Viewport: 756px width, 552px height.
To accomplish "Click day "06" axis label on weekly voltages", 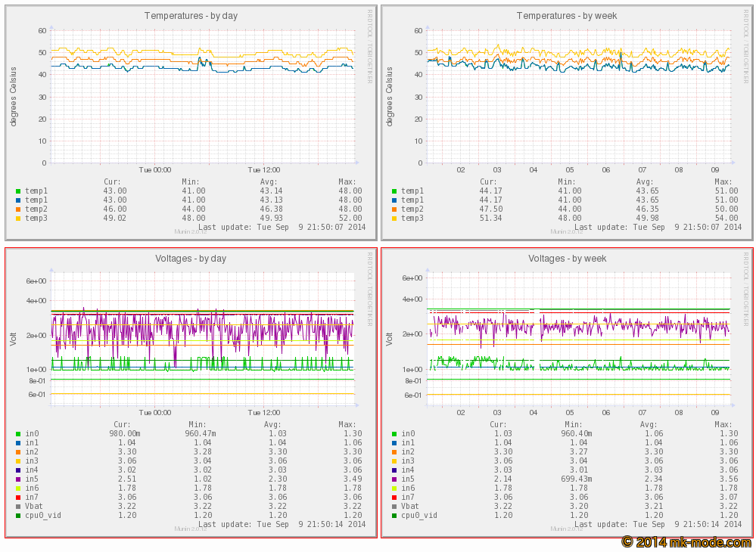I will pyautogui.click(x=605, y=413).
